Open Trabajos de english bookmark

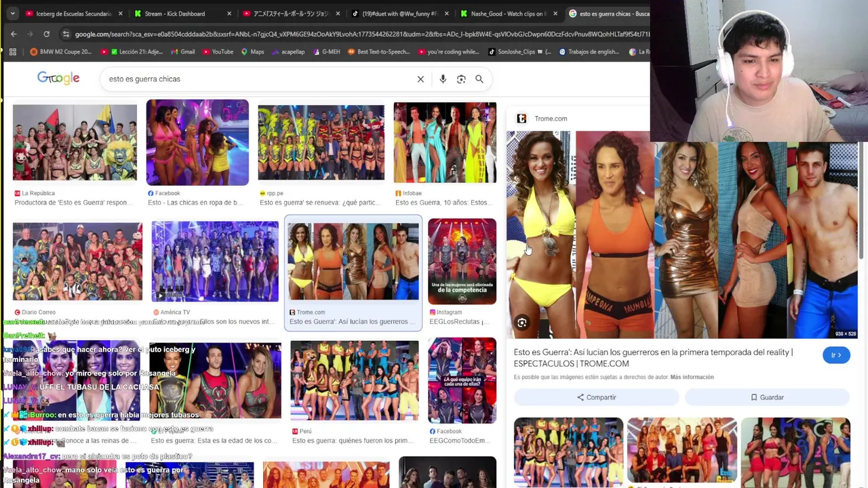pyautogui.click(x=589, y=52)
